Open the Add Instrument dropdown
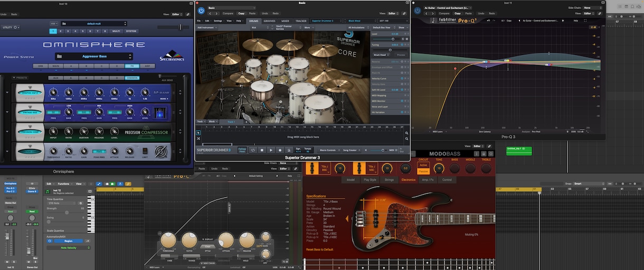The width and height of the screenshot is (644, 270). pos(208,27)
